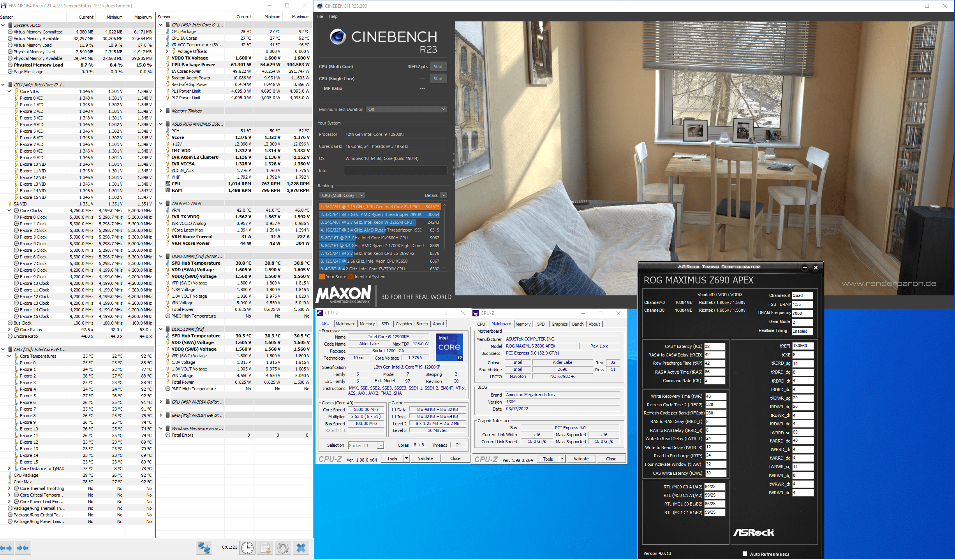The image size is (955, 560).
Task: Toggle the Auto Refresh(sec) checkbox
Action: [x=745, y=553]
